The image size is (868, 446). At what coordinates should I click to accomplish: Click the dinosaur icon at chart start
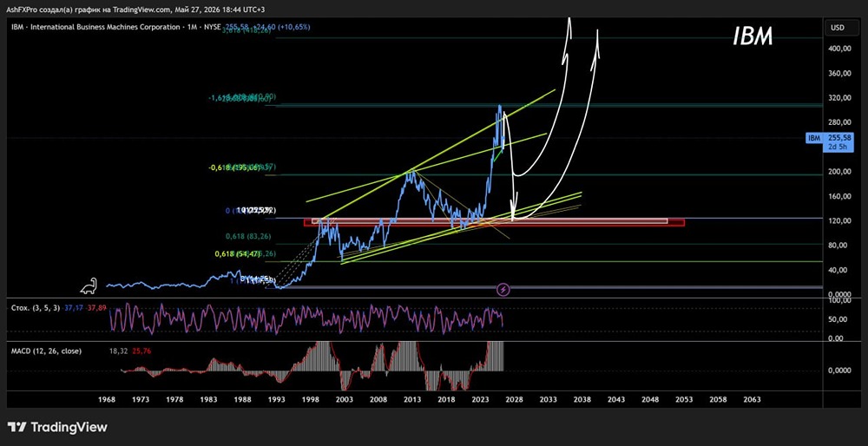tap(89, 285)
